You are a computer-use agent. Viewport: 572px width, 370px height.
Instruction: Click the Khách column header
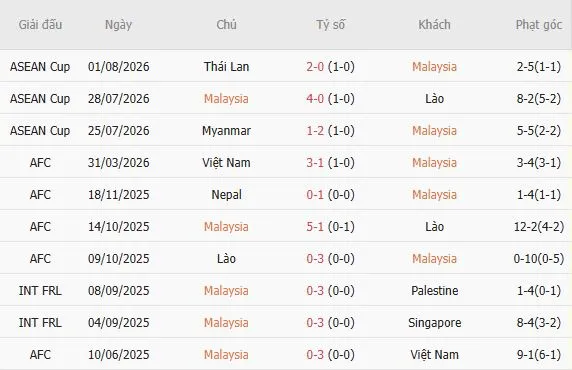[x=434, y=24]
